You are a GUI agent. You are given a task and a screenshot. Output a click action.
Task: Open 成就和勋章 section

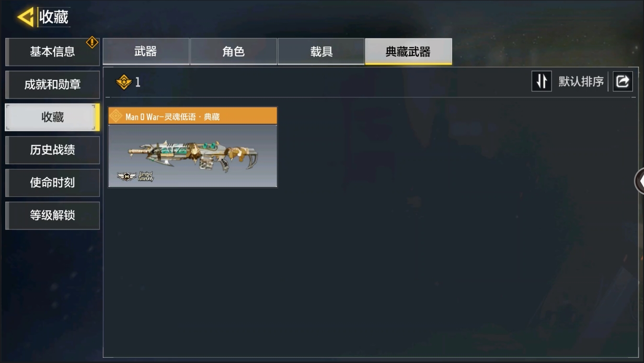pyautogui.click(x=52, y=85)
